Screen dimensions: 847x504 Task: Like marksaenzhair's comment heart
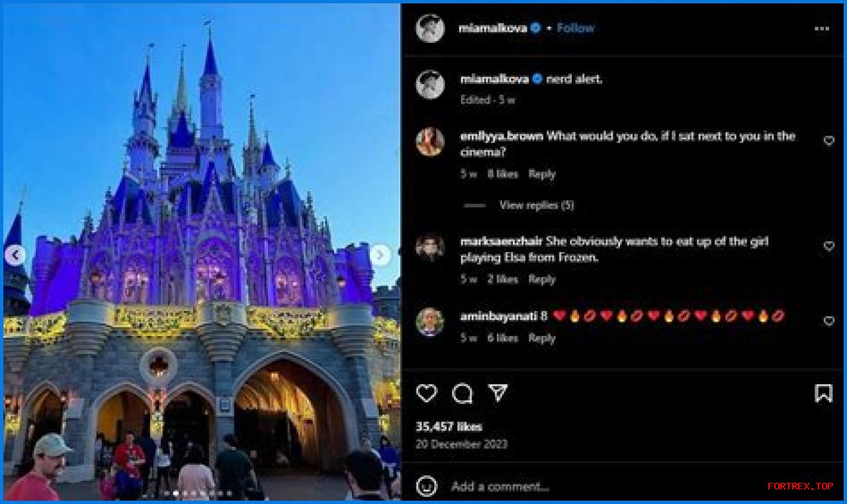click(x=828, y=246)
